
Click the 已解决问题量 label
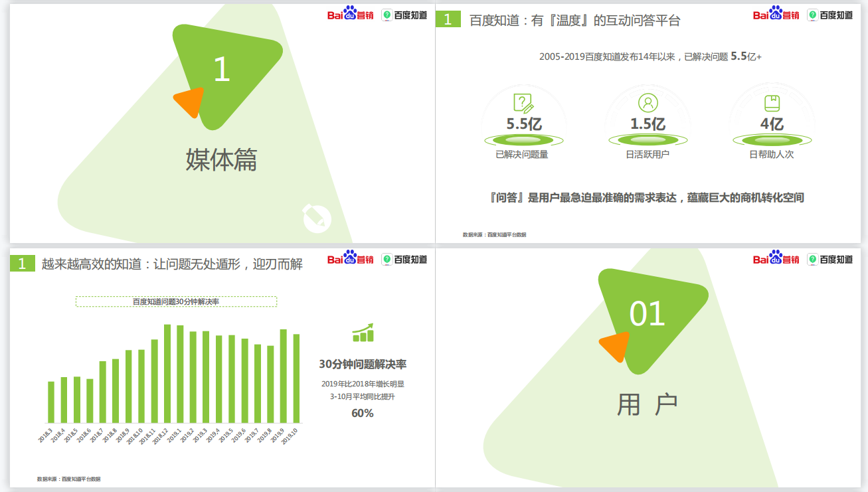coord(522,155)
